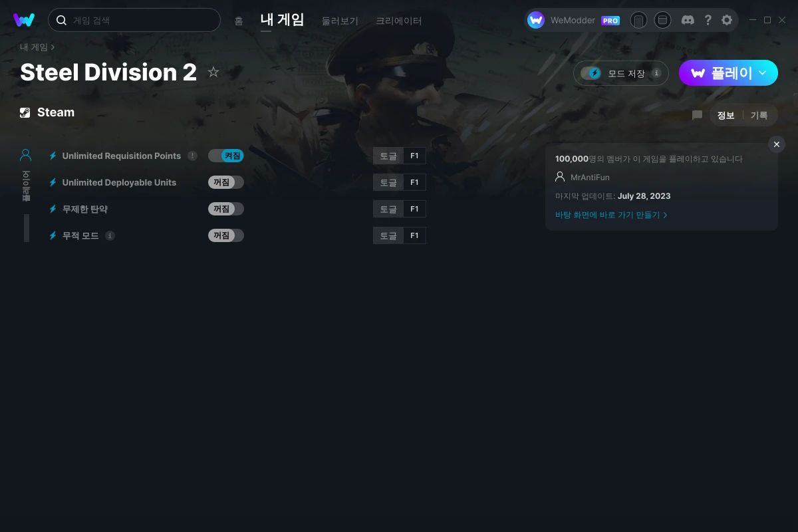Expand the 플레이 button dropdown arrow
This screenshot has width=798, height=532.
click(x=763, y=73)
